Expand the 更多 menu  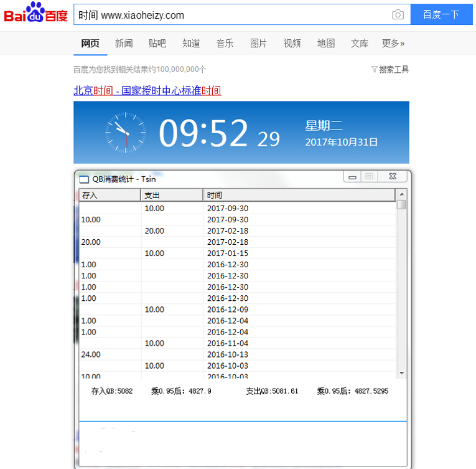(393, 43)
